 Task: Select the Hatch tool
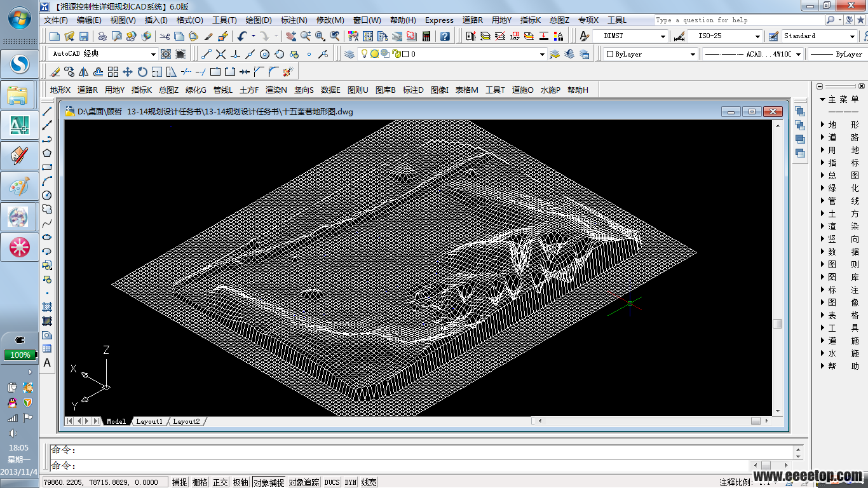(x=47, y=307)
